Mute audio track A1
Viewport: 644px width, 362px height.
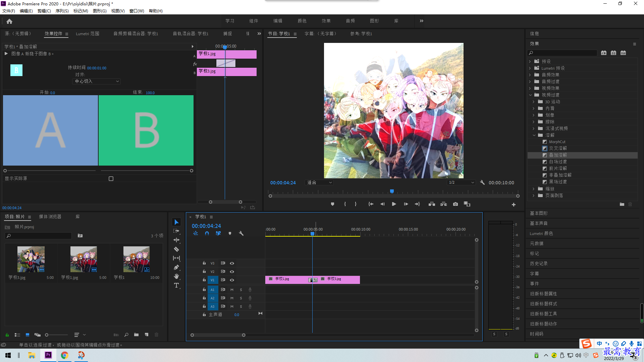tap(232, 290)
